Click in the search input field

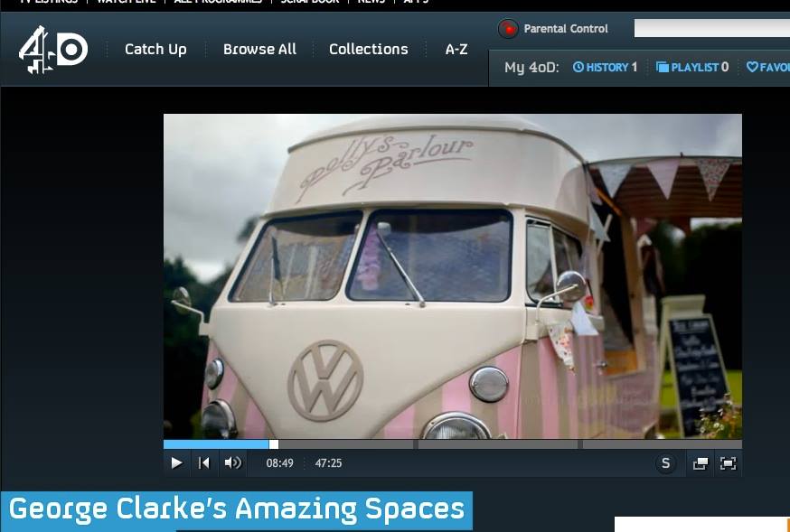712,28
